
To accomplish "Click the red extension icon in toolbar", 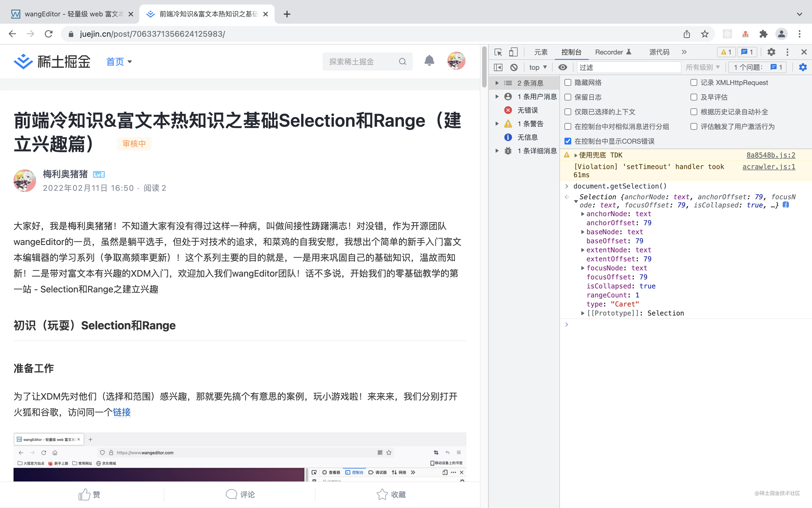I will [745, 34].
